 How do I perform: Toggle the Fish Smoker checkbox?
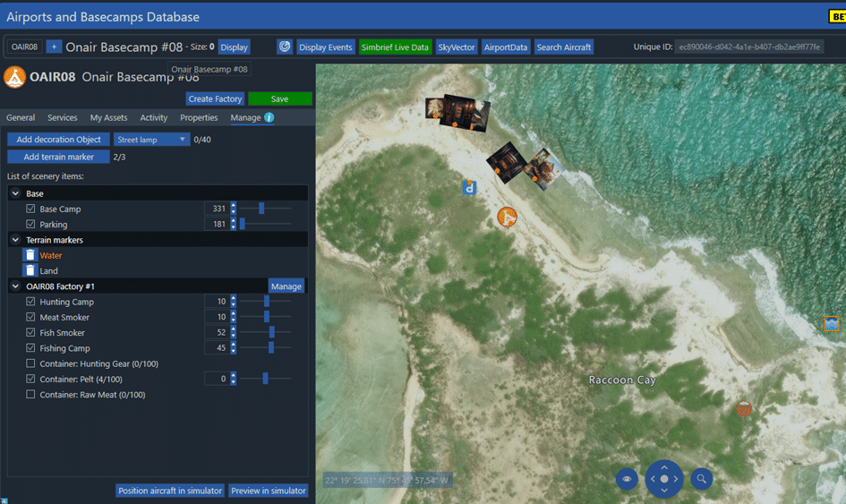point(30,332)
